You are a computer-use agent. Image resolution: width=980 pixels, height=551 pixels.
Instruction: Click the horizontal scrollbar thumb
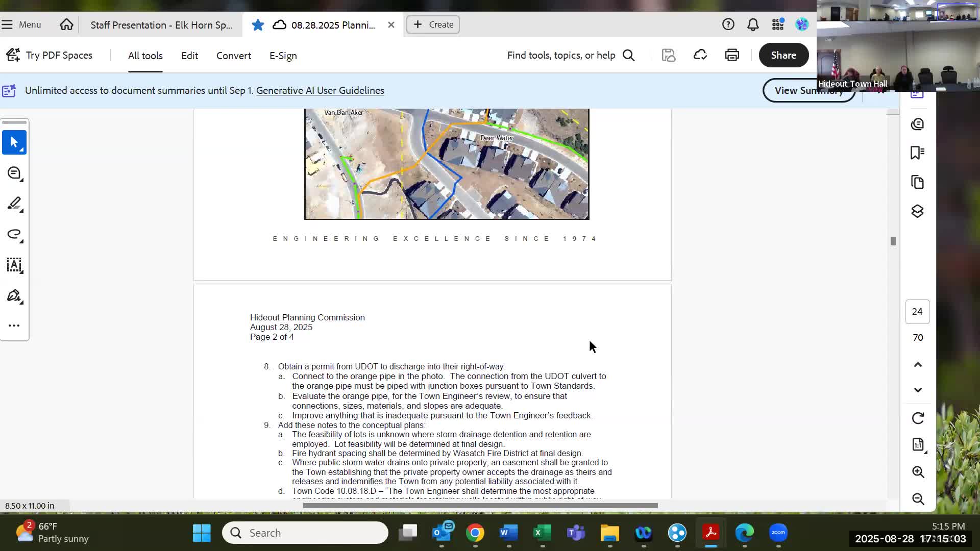coord(480,506)
